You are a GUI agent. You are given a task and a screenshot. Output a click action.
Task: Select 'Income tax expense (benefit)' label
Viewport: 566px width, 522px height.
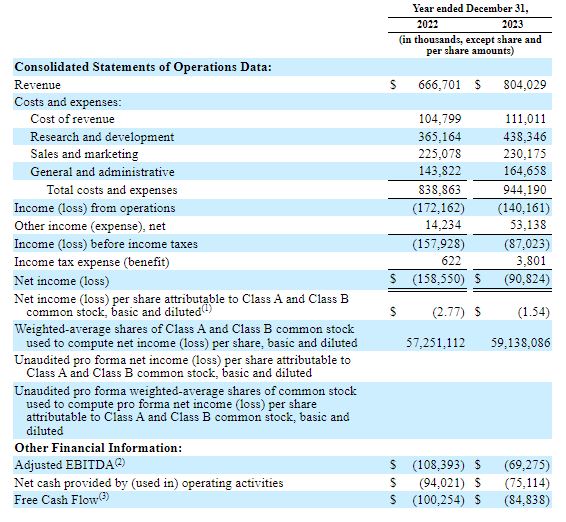tap(92, 262)
